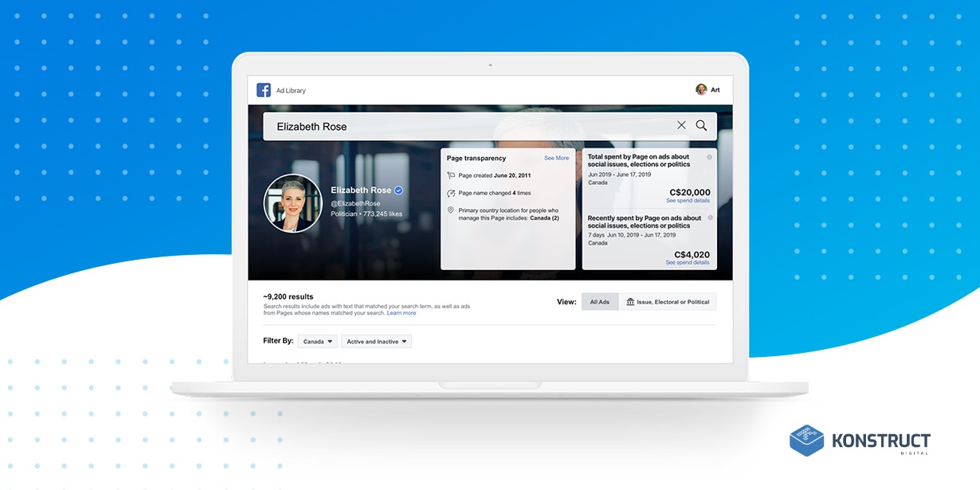Open Elizabeth Rose profile photo
This screenshot has width=980, height=490.
pos(293,203)
